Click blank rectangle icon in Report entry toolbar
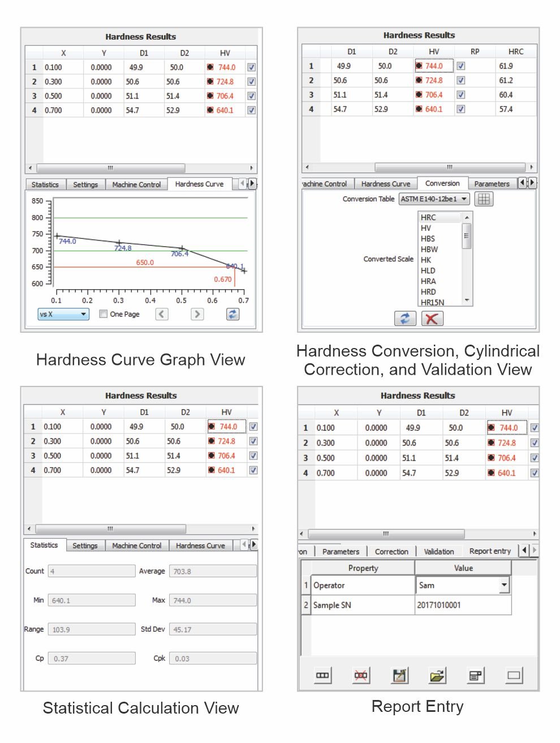Screen dimensions: 560x743 pyautogui.click(x=514, y=675)
